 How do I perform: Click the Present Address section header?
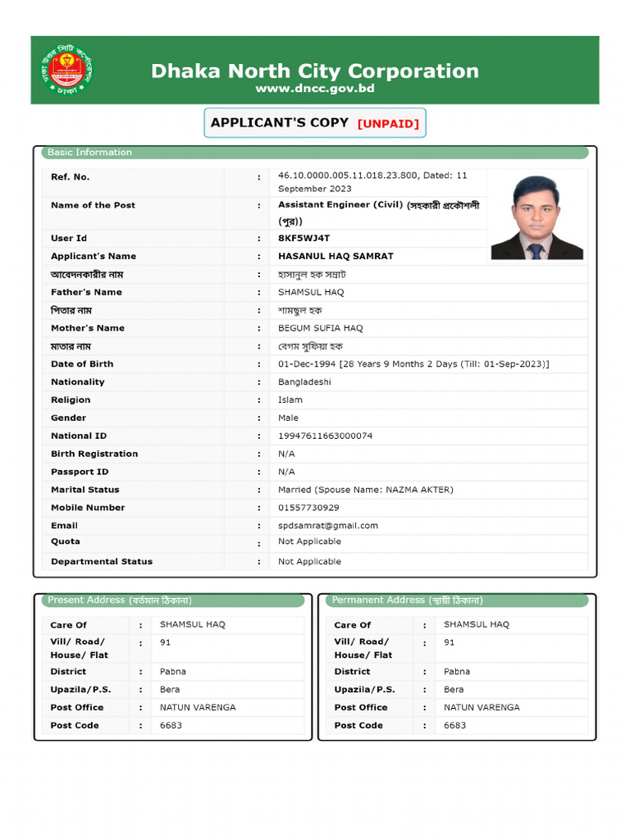(x=173, y=600)
